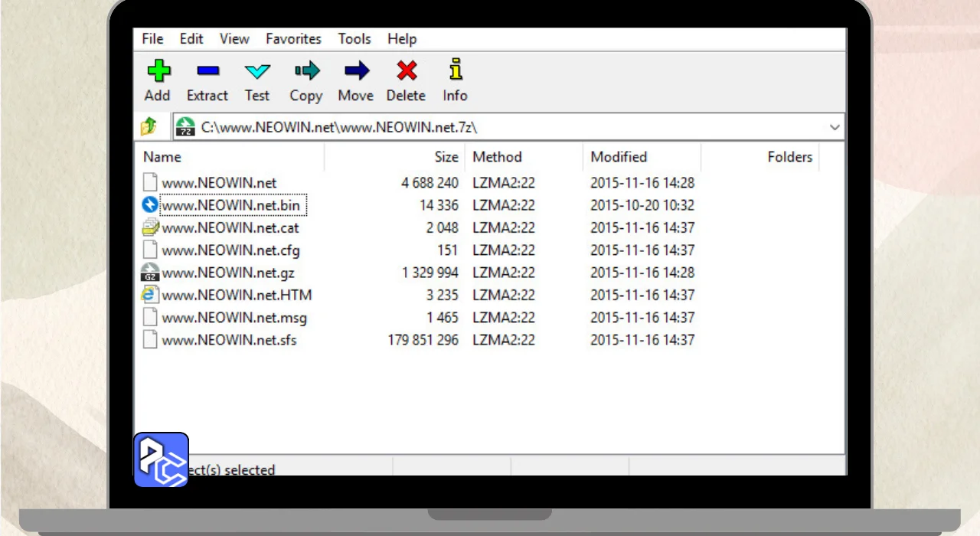Click the size value 179 851 296

pos(423,340)
